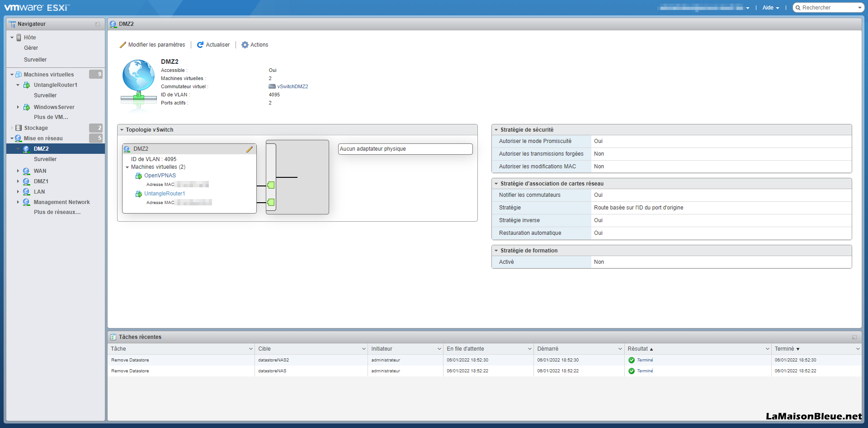Click the Tâches récentes maximize icon
Image resolution: width=868 pixels, height=428 pixels.
[x=854, y=337]
